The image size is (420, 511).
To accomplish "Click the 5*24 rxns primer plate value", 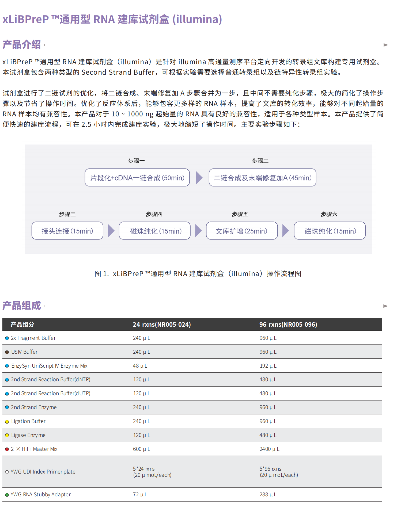I will click(152, 472).
